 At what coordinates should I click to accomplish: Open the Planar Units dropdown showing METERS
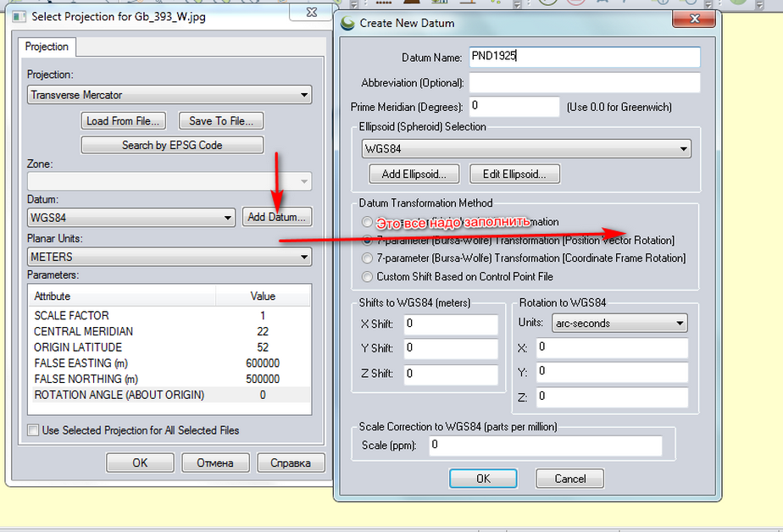click(169, 257)
